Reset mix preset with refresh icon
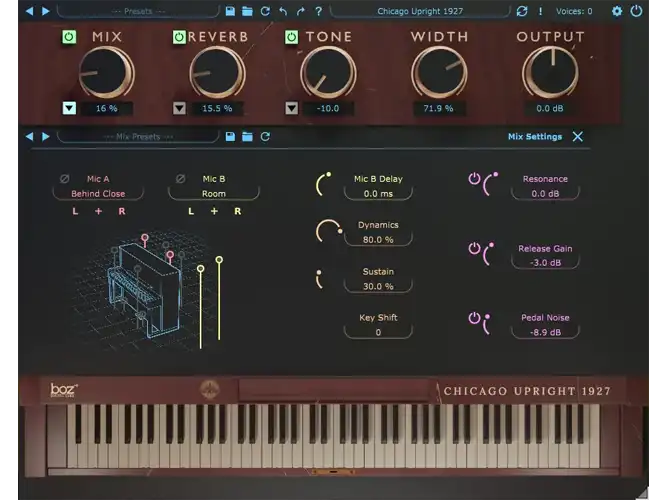Image resolution: width=667 pixels, height=500 pixels. [x=265, y=137]
